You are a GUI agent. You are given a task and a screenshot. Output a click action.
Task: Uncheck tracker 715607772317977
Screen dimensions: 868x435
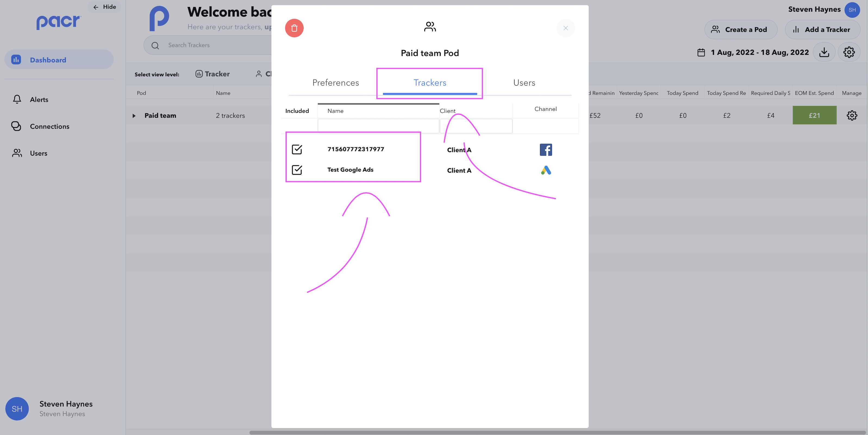(296, 149)
